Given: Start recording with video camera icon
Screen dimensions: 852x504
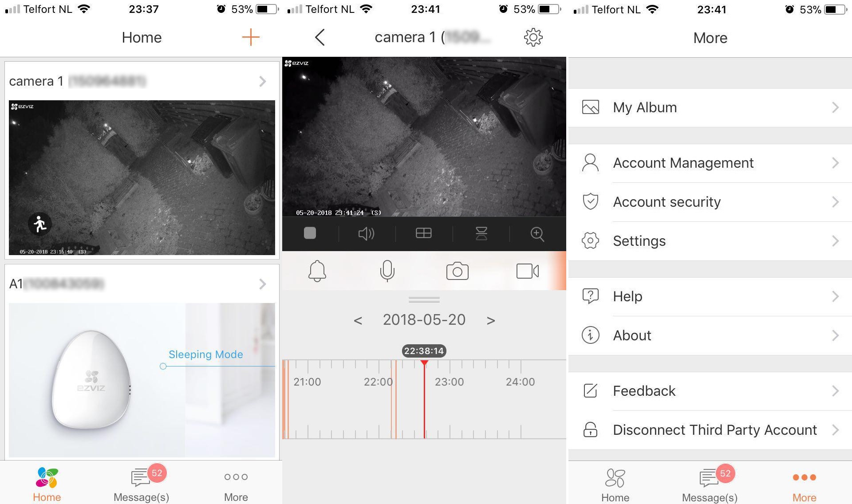Looking at the screenshot, I should tap(527, 271).
